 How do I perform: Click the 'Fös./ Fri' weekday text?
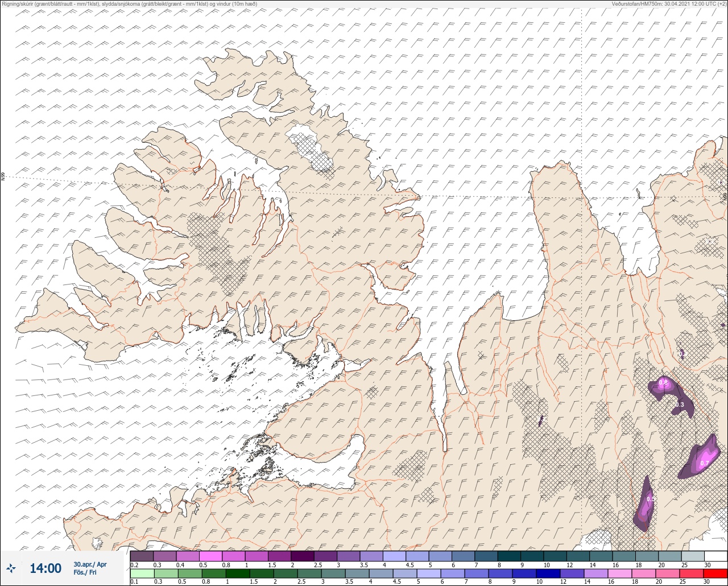tap(85, 572)
